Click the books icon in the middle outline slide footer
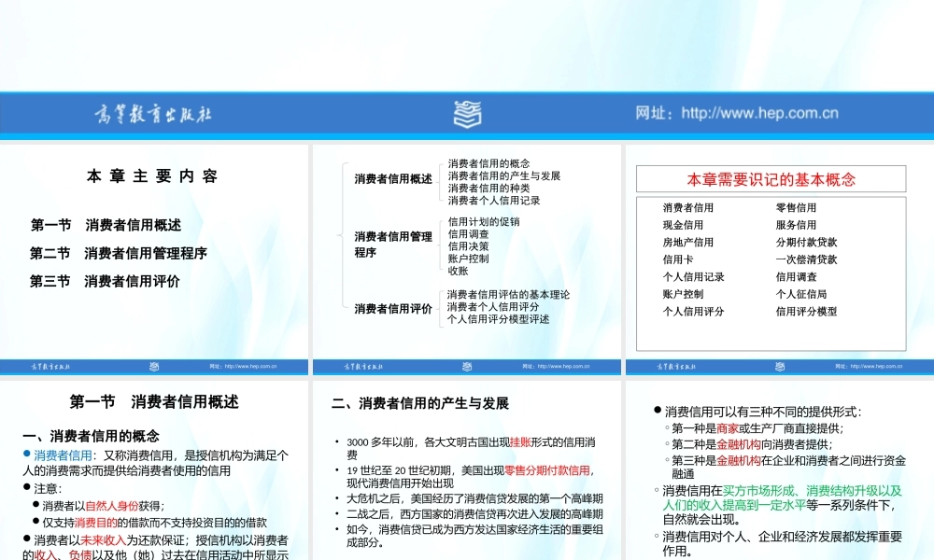934x560 pixels. pos(469,367)
